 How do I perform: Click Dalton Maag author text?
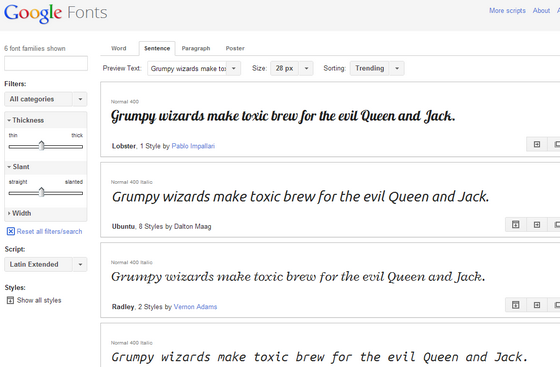[x=192, y=226]
